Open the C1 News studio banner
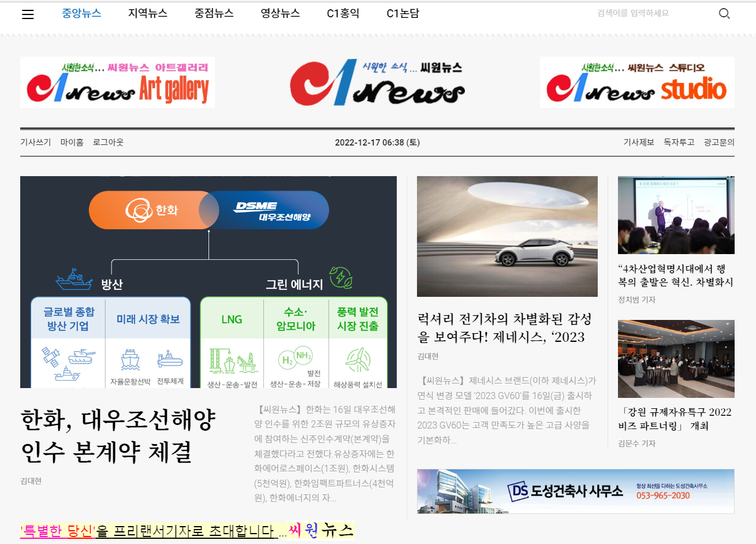 [x=637, y=82]
